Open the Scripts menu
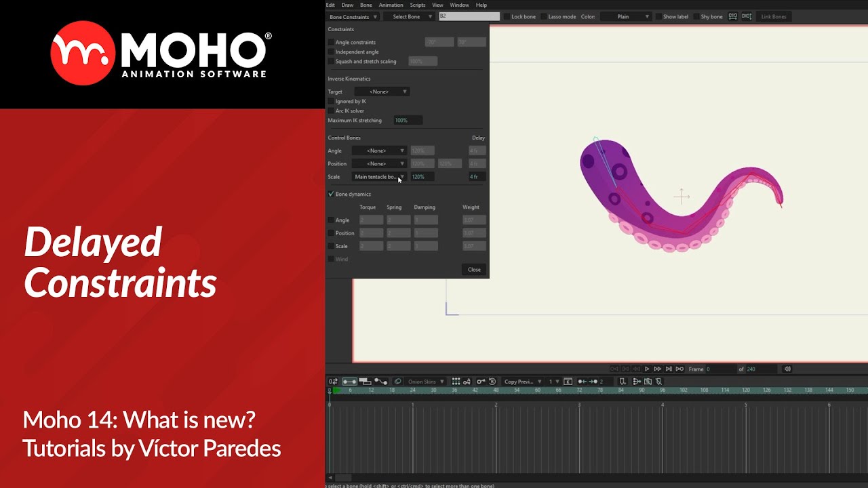868x488 pixels. point(418,5)
